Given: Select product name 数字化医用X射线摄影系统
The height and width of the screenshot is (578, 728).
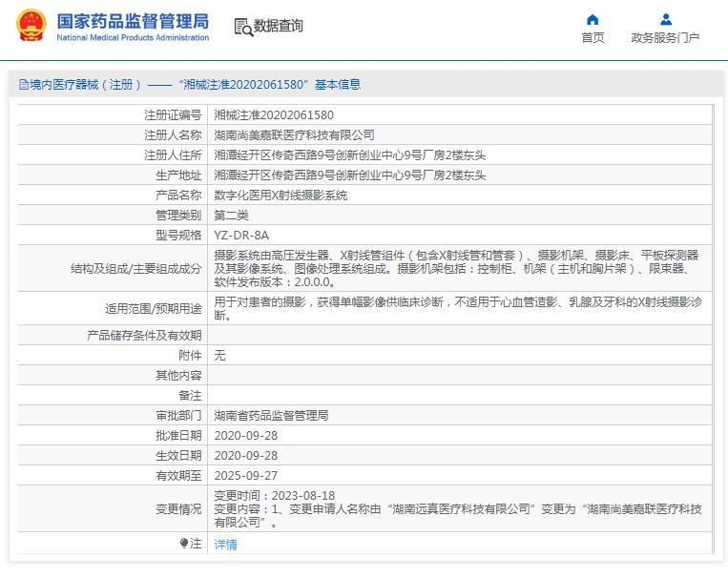Looking at the screenshot, I should [x=281, y=195].
